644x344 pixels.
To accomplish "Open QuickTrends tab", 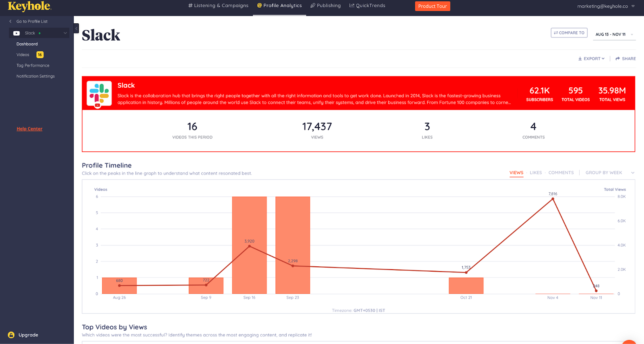I will (367, 6).
